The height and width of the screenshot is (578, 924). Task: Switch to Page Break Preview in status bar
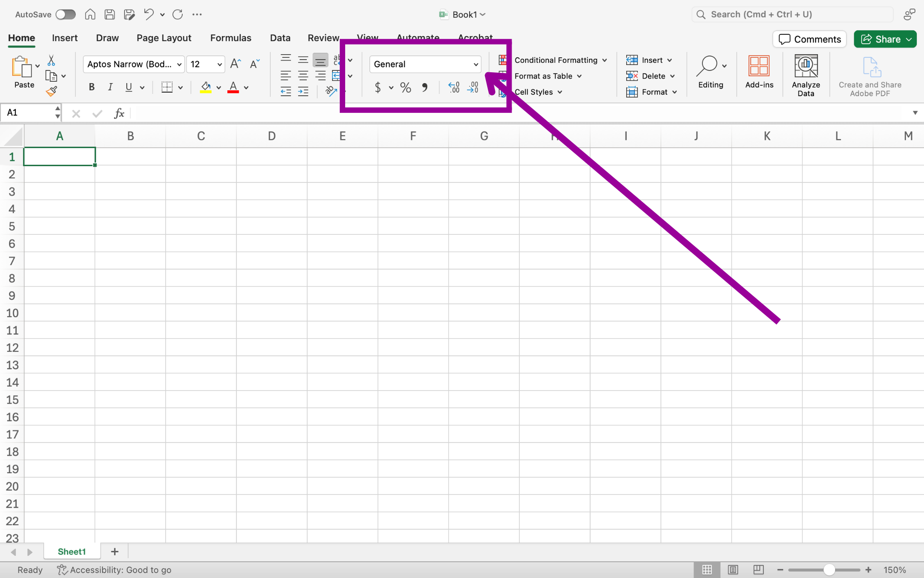pyautogui.click(x=758, y=570)
